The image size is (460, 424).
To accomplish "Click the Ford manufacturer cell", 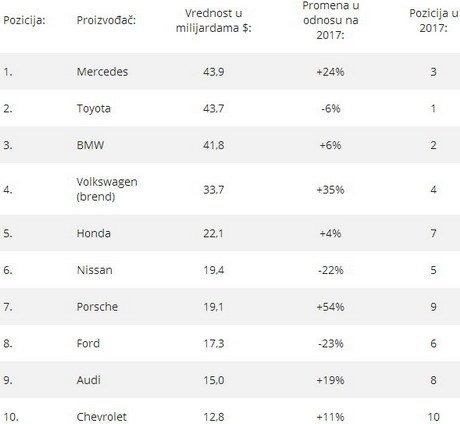I will coord(88,343).
